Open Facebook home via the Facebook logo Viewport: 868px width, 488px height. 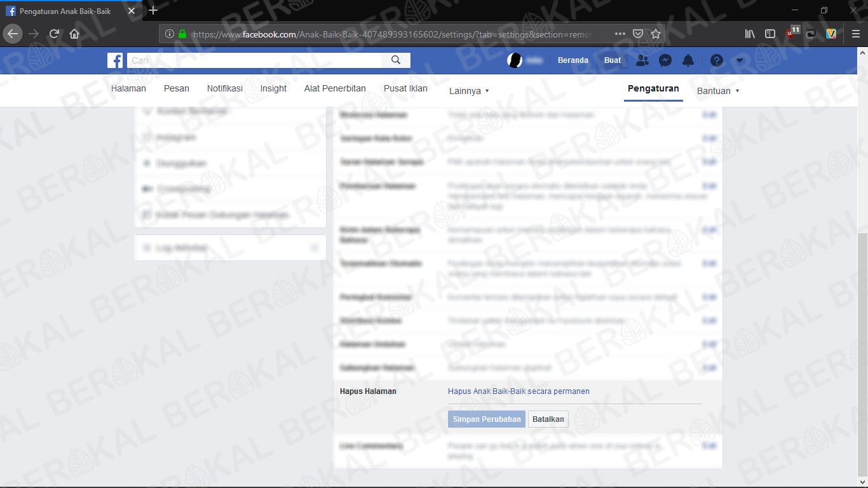point(115,60)
